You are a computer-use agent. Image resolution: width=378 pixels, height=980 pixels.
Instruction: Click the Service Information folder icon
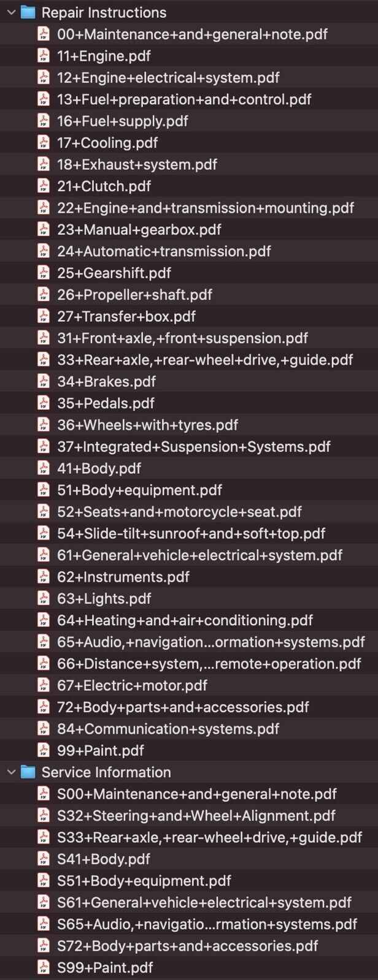[x=28, y=772]
